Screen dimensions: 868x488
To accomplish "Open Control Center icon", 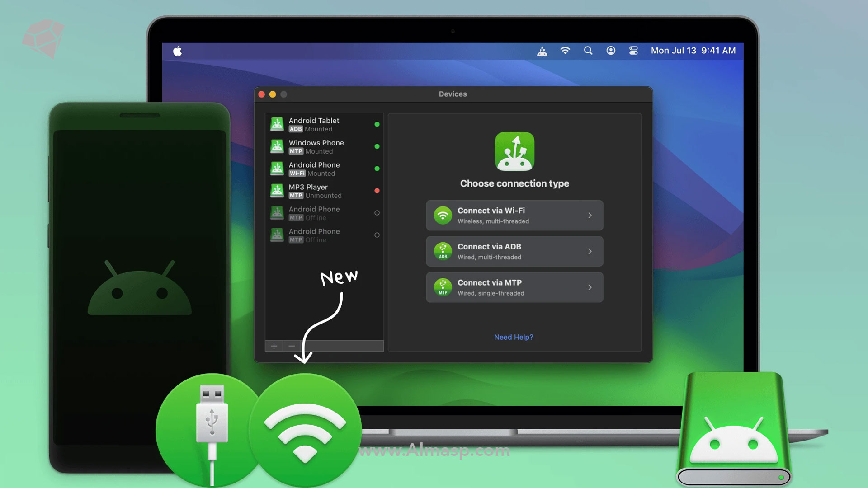I will 633,51.
